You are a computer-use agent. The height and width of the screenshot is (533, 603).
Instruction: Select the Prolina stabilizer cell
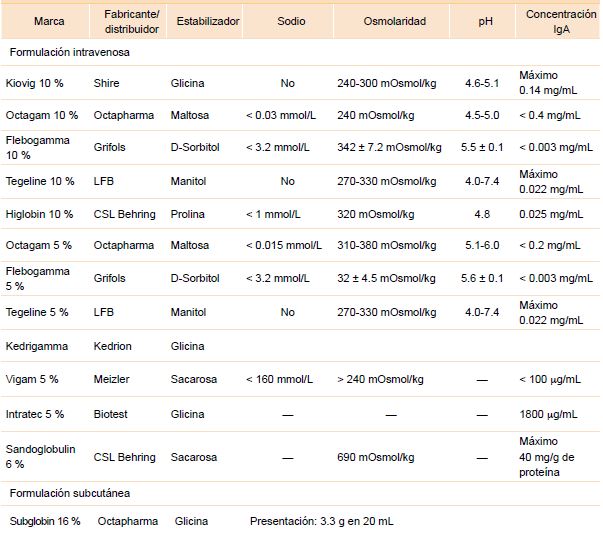(190, 214)
